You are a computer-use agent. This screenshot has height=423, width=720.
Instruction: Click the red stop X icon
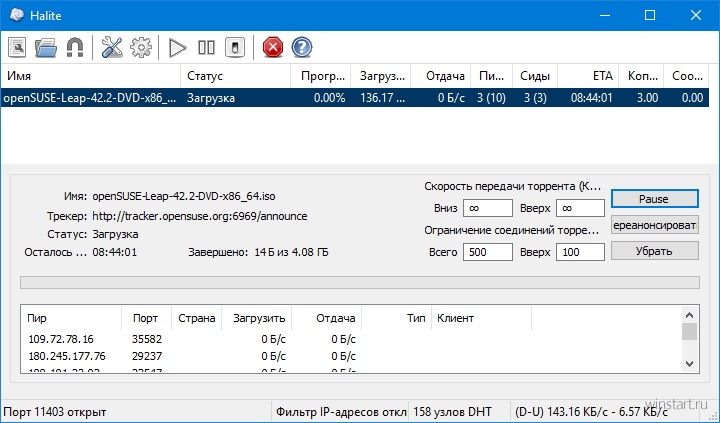tap(273, 47)
